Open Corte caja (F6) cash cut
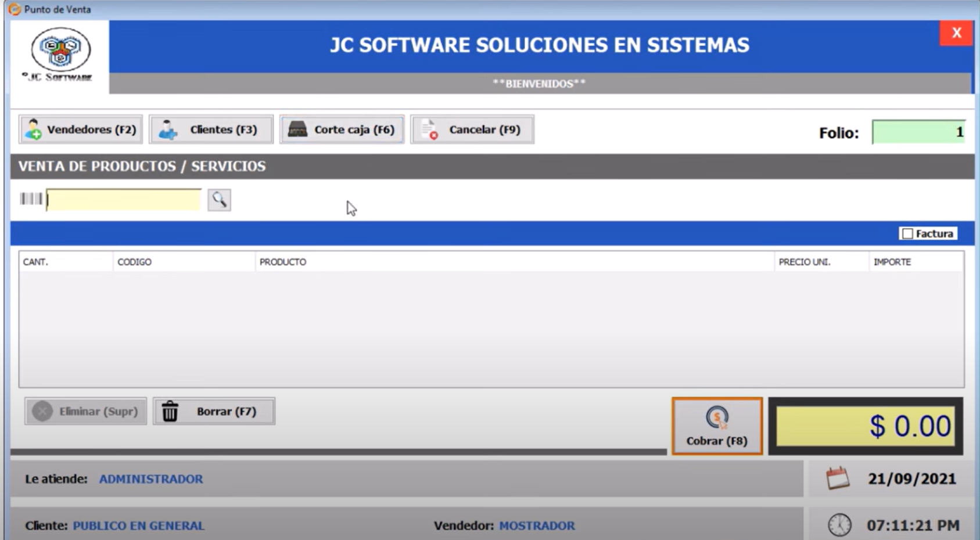 [342, 129]
